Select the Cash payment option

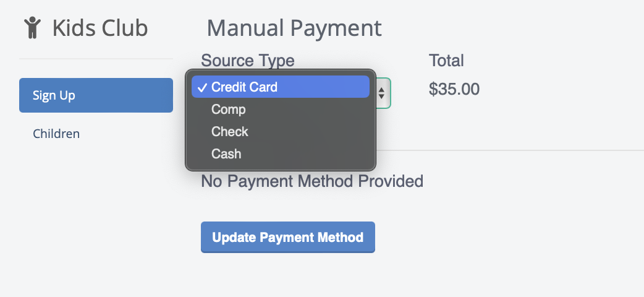coord(226,154)
